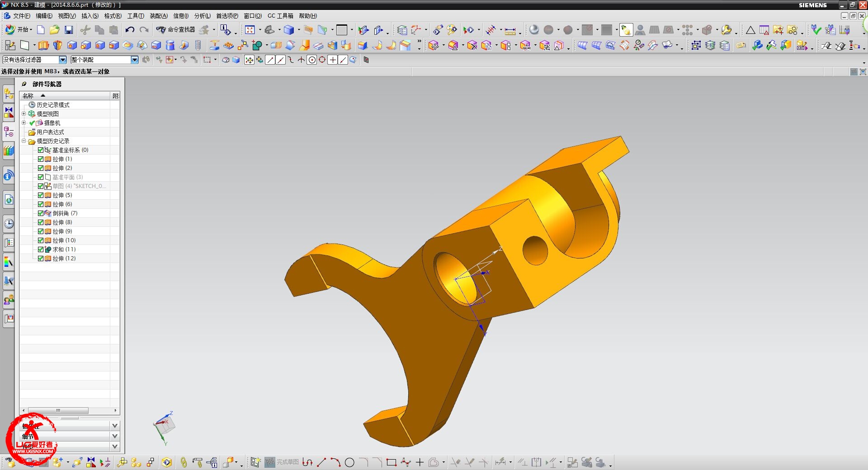The width and height of the screenshot is (868, 470).
Task: Select the Cylinder primitive icon
Action: tap(170, 45)
